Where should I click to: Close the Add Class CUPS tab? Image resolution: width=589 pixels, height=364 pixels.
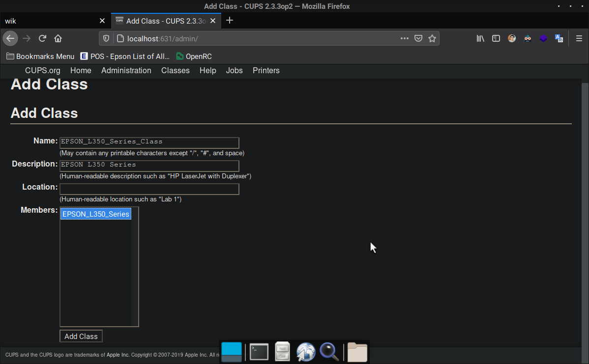[x=213, y=21]
